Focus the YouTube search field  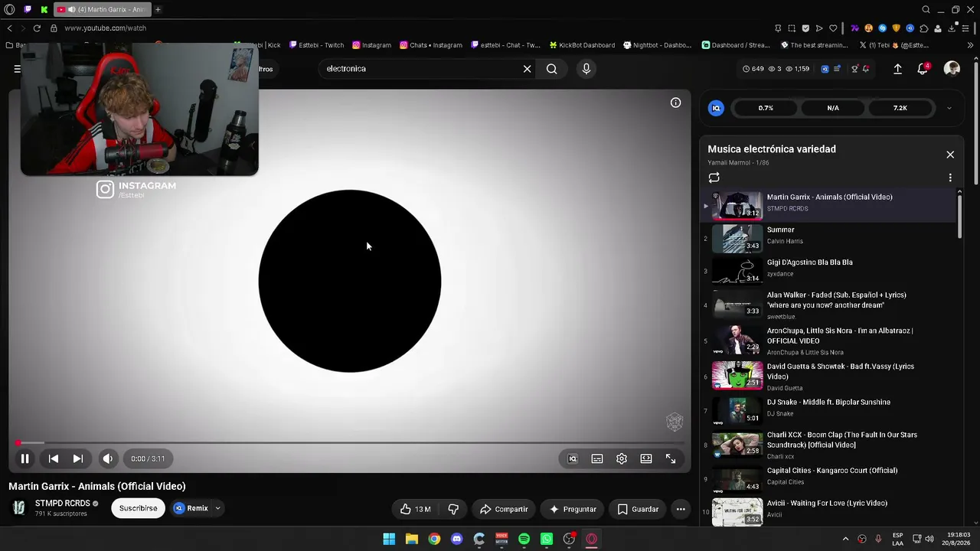tap(420, 69)
